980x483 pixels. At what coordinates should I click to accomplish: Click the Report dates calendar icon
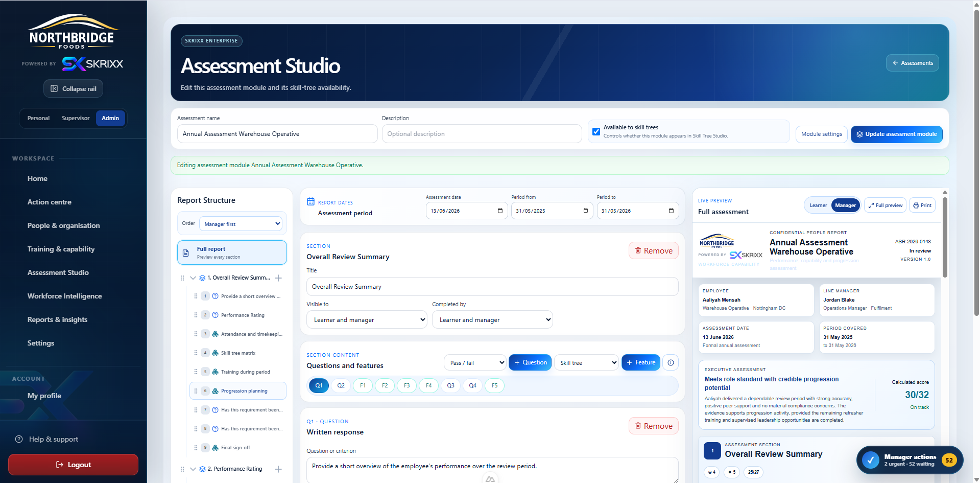(310, 201)
